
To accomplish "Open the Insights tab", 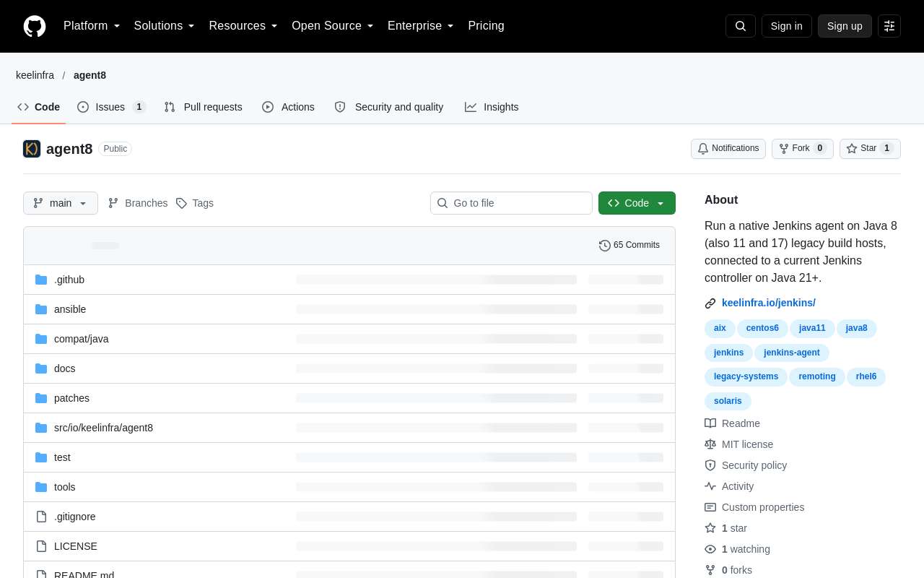I will click(492, 107).
